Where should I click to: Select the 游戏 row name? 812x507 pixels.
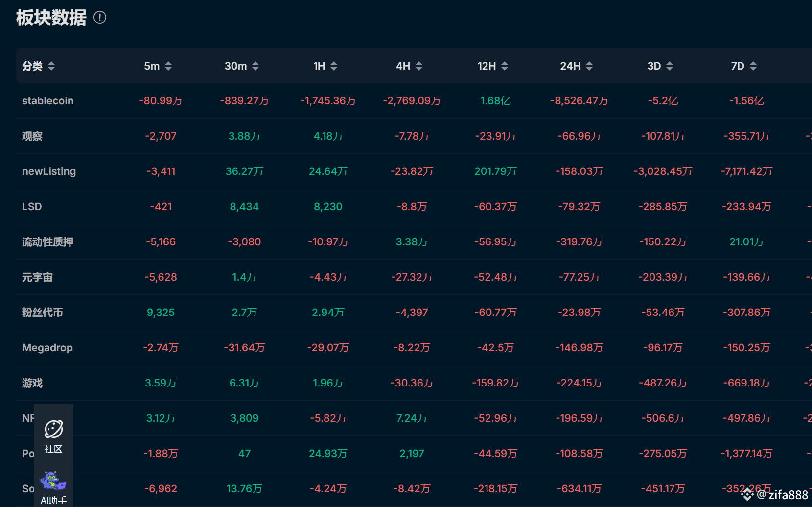(x=32, y=383)
